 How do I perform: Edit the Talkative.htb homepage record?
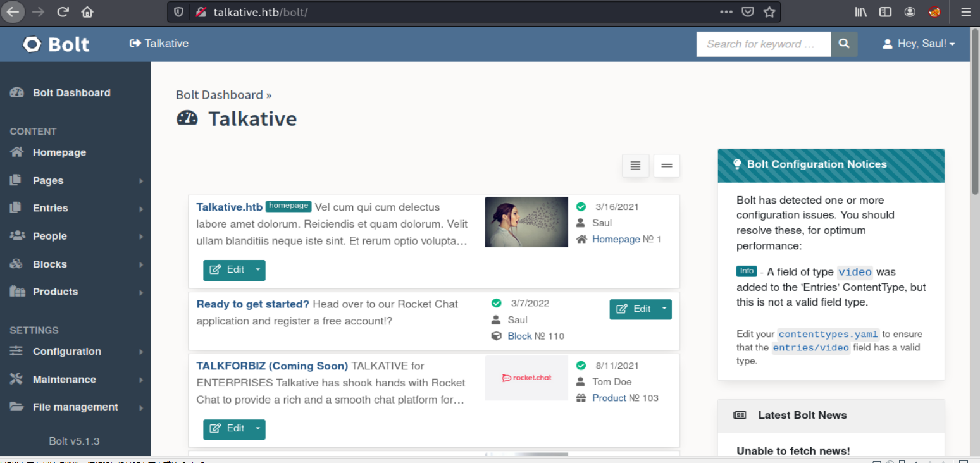coord(227,270)
